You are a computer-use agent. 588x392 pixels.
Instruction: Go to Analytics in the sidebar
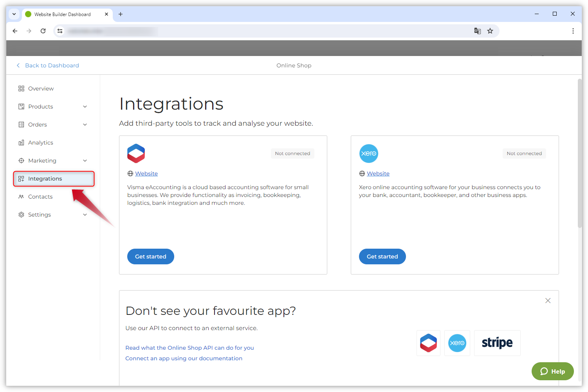coord(40,143)
